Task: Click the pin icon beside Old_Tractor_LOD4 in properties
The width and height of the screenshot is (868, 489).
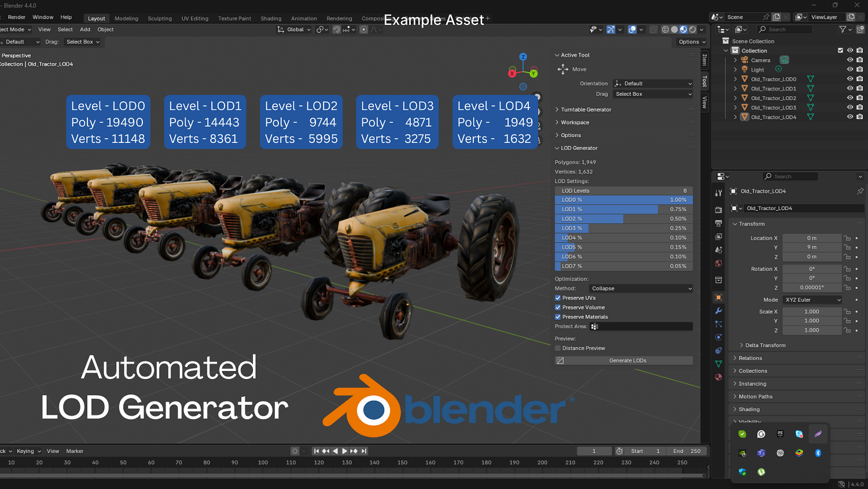Action: click(x=860, y=191)
